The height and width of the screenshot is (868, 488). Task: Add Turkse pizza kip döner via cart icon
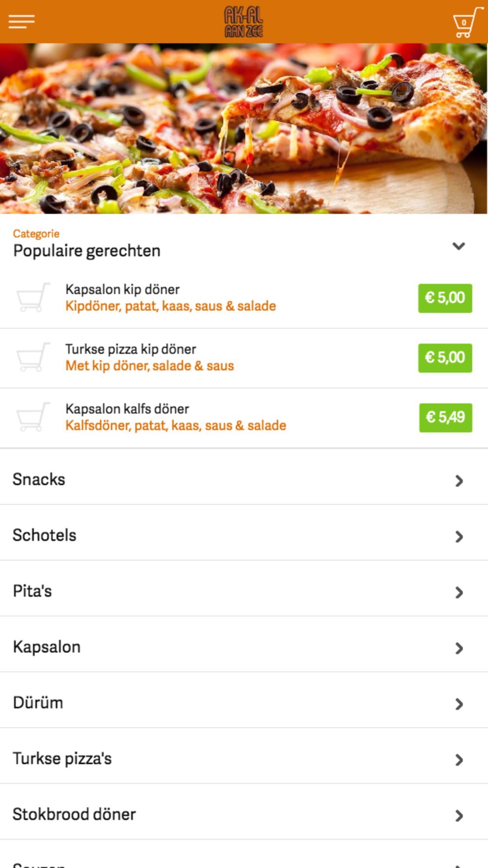pyautogui.click(x=33, y=357)
